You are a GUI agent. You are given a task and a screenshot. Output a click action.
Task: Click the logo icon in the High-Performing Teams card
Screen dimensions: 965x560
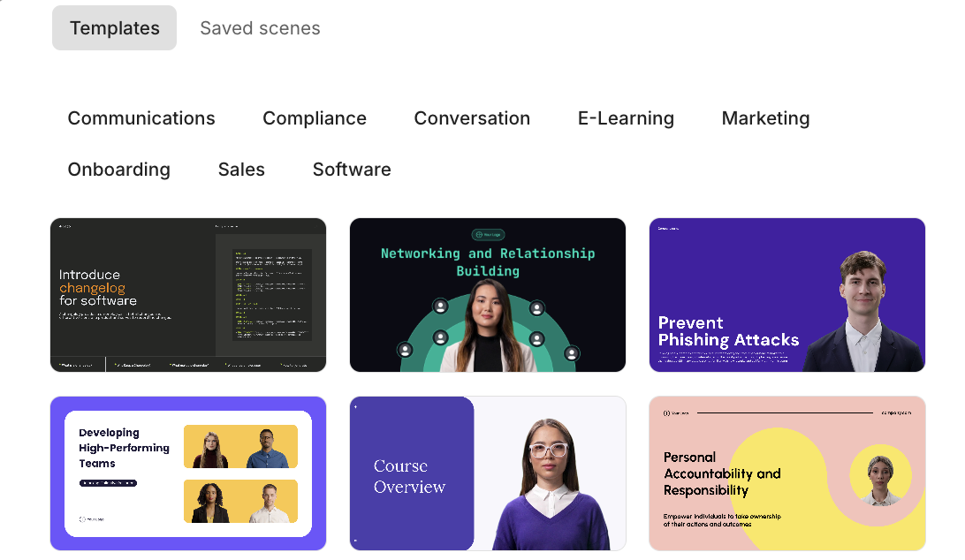click(84, 519)
